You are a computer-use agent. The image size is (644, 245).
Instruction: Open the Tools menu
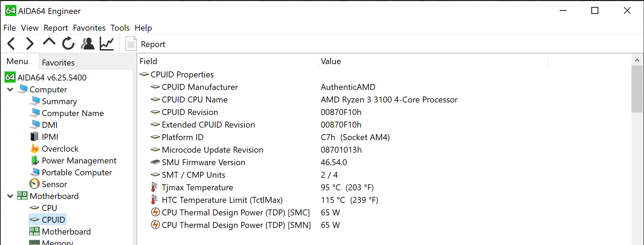[120, 28]
